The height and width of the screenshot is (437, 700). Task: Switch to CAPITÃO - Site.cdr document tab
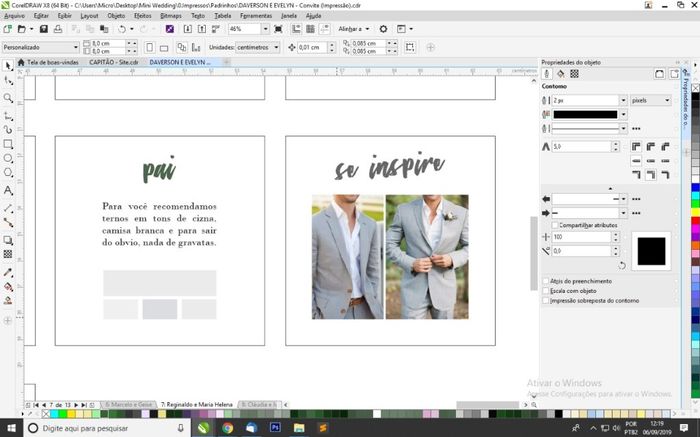(114, 62)
